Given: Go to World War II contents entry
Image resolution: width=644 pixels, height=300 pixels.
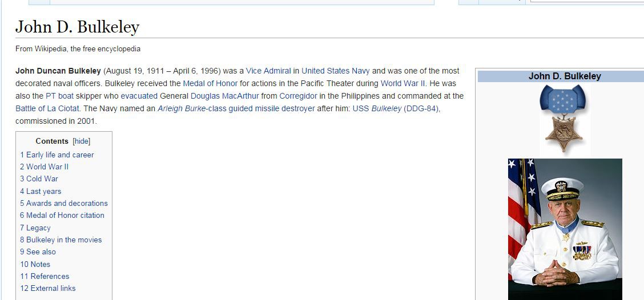Looking at the screenshot, I should point(44,167).
